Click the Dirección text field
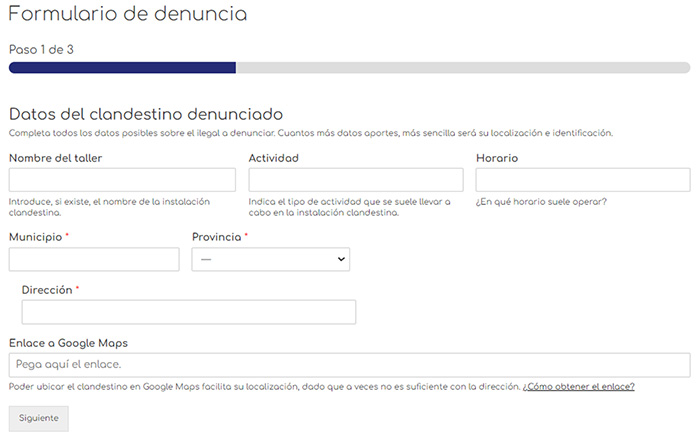The height and width of the screenshot is (446, 700). coord(188,312)
